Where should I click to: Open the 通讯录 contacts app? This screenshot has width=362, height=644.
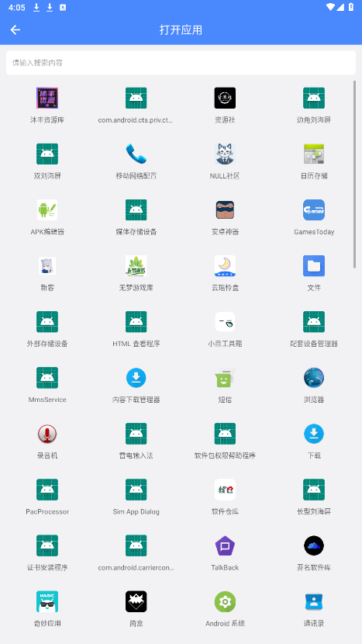(314, 601)
